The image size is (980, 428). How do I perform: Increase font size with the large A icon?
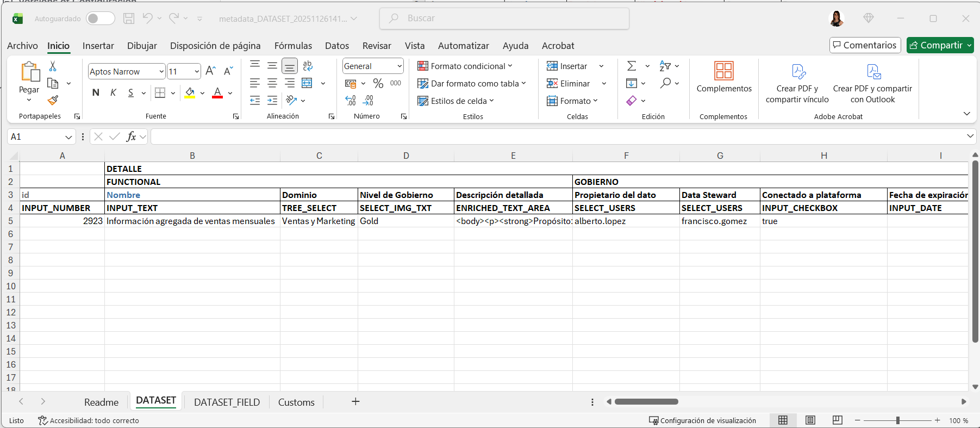click(x=211, y=71)
